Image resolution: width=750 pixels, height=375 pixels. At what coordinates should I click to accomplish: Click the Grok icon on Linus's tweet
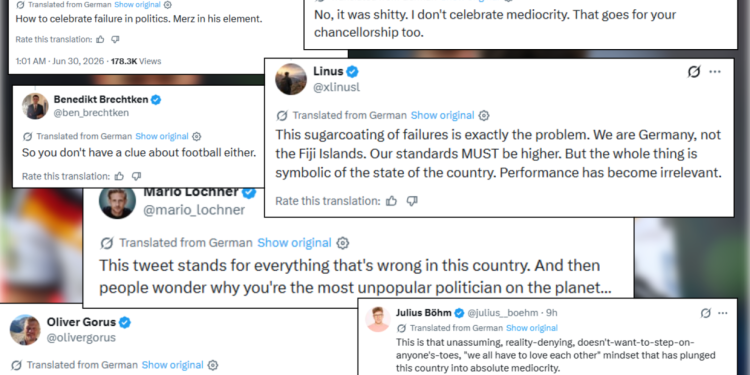point(694,72)
